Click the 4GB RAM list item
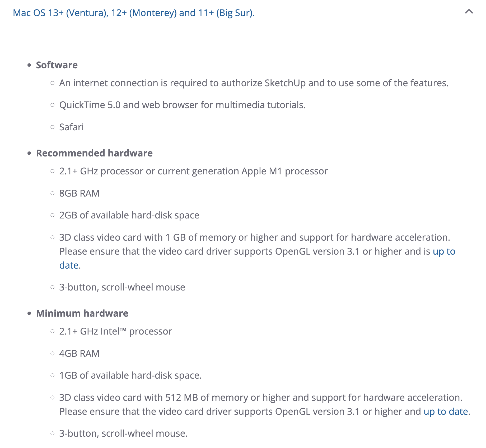The height and width of the screenshot is (448, 486). pyautogui.click(x=79, y=354)
